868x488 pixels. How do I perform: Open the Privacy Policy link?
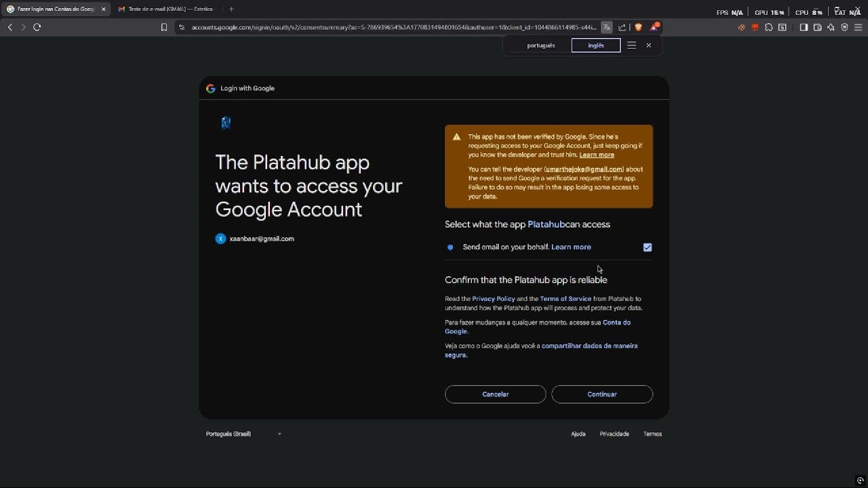[494, 299]
